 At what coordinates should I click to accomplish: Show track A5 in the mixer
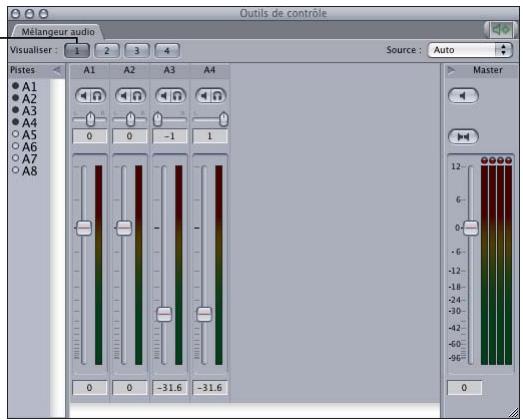coord(15,134)
